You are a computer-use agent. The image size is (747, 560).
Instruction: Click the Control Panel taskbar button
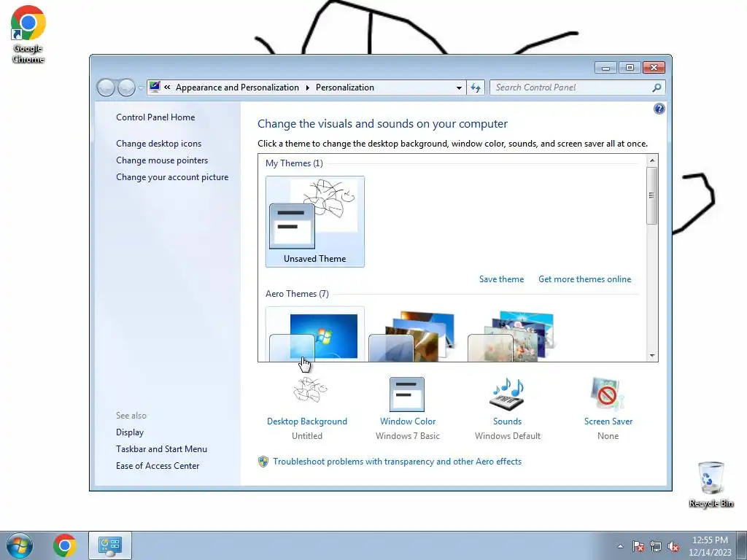[110, 545]
